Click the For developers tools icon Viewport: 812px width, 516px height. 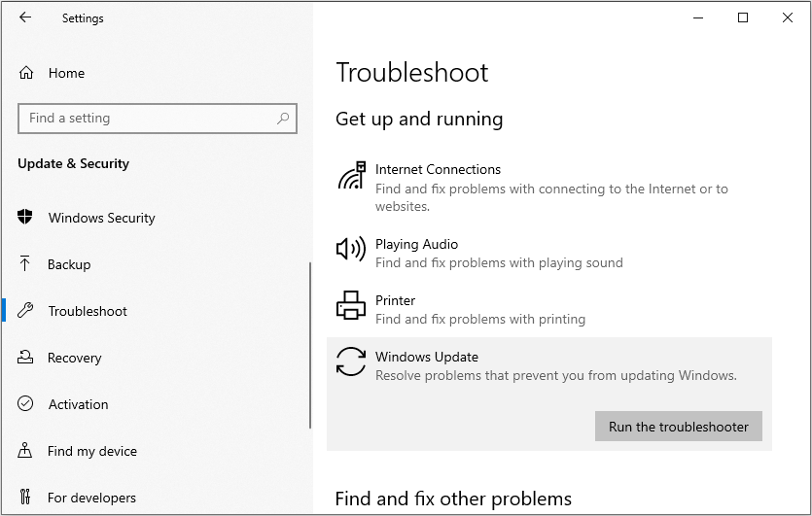pos(25,497)
